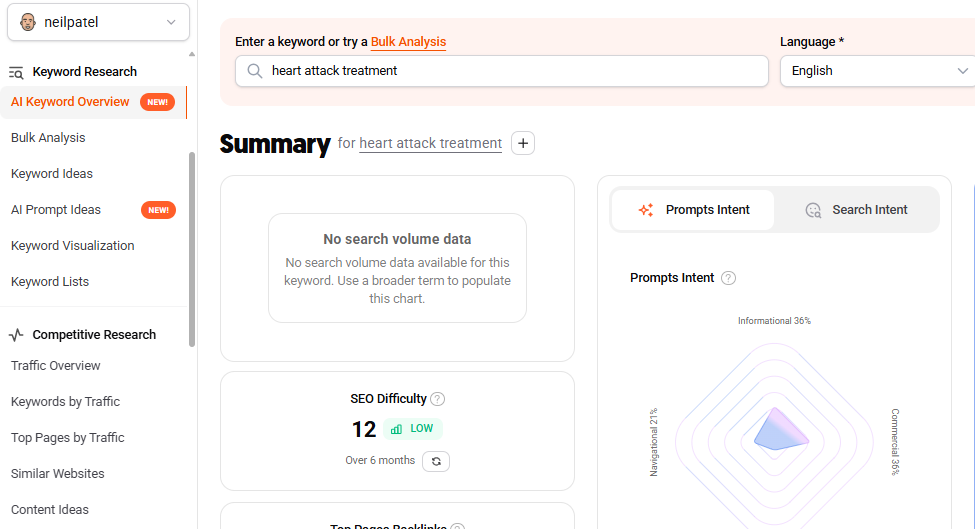Open Similar Websites page
Image resolution: width=975 pixels, height=529 pixels.
58,474
